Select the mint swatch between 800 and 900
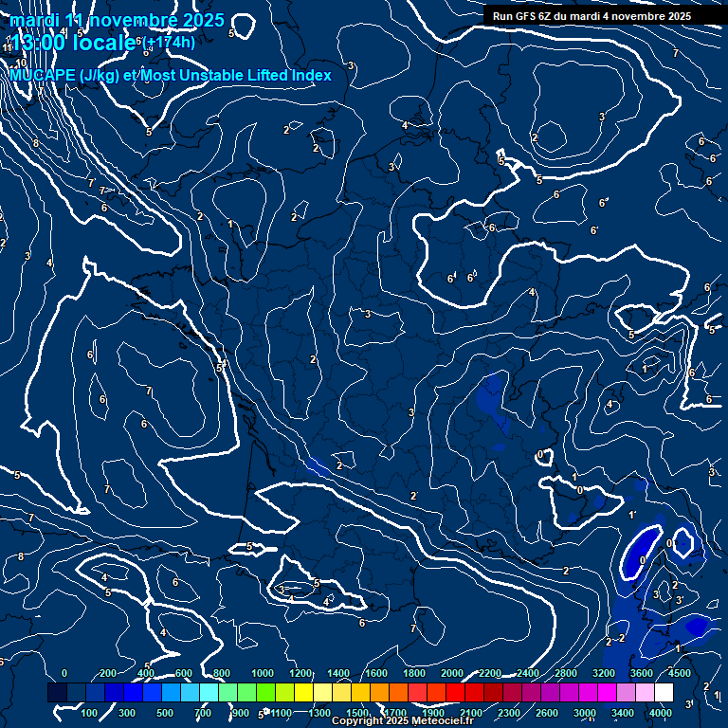728x728 pixels. click(228, 692)
